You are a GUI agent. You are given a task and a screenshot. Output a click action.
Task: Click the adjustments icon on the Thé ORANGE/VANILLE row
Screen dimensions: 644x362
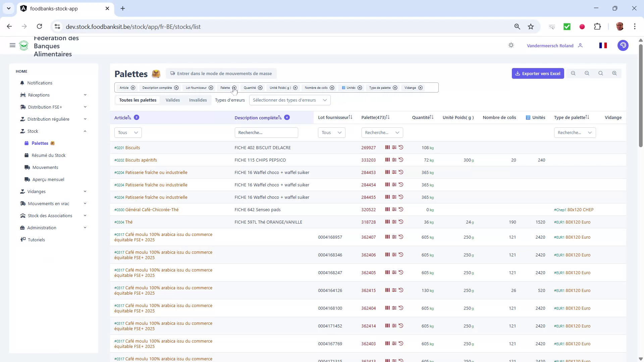click(394, 222)
